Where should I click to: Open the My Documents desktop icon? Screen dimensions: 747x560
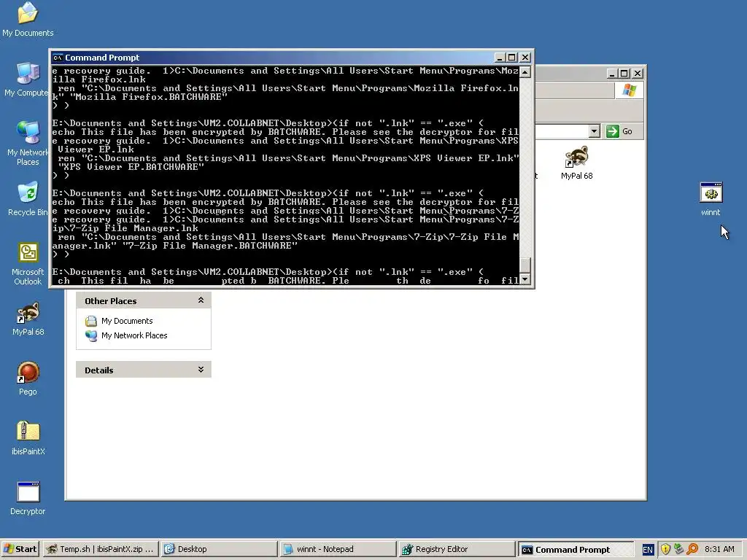tap(28, 19)
